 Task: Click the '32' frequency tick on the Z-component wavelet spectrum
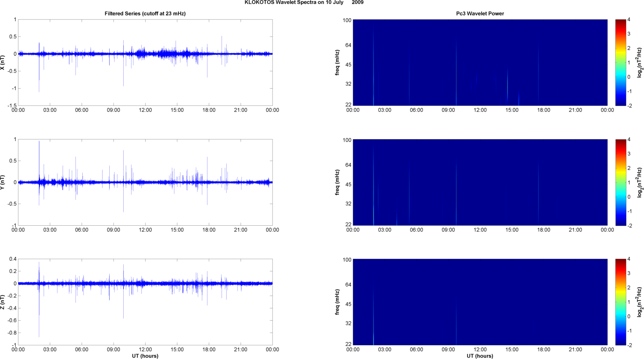pyautogui.click(x=348, y=324)
